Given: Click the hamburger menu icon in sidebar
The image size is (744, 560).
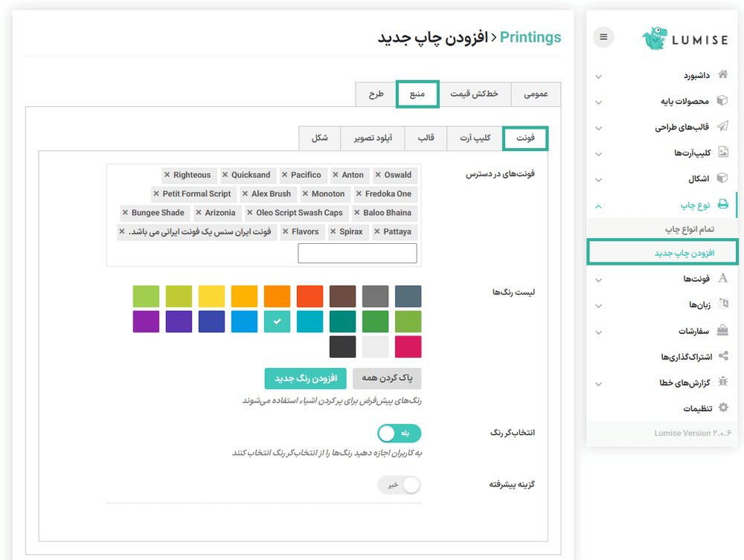Looking at the screenshot, I should click(x=603, y=37).
